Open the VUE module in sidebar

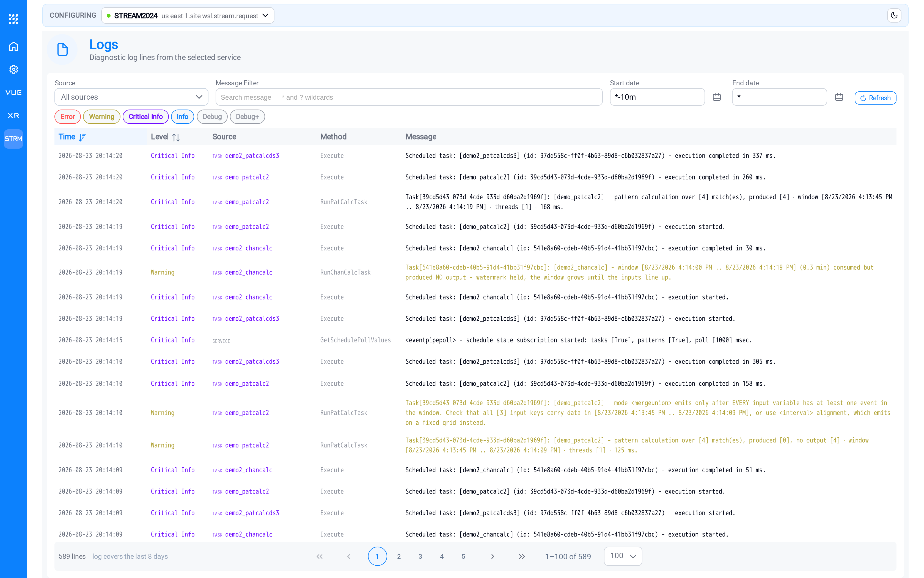[13, 92]
